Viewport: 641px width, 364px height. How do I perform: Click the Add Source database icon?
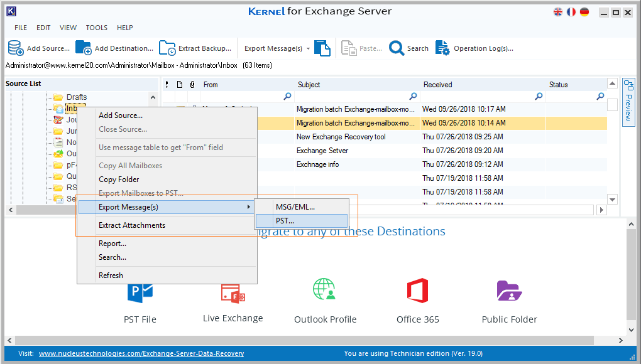pyautogui.click(x=16, y=48)
